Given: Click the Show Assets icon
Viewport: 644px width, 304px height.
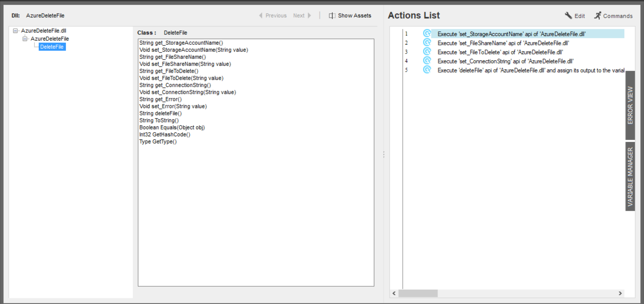Looking at the screenshot, I should 332,15.
